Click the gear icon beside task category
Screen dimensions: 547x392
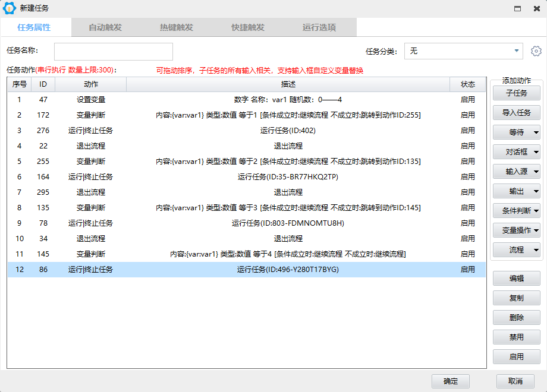point(536,51)
